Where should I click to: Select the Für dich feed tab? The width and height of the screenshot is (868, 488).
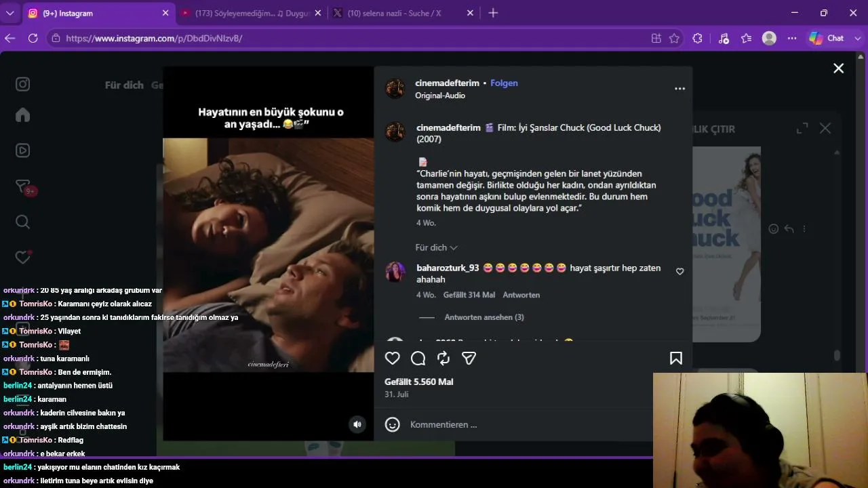(x=124, y=85)
